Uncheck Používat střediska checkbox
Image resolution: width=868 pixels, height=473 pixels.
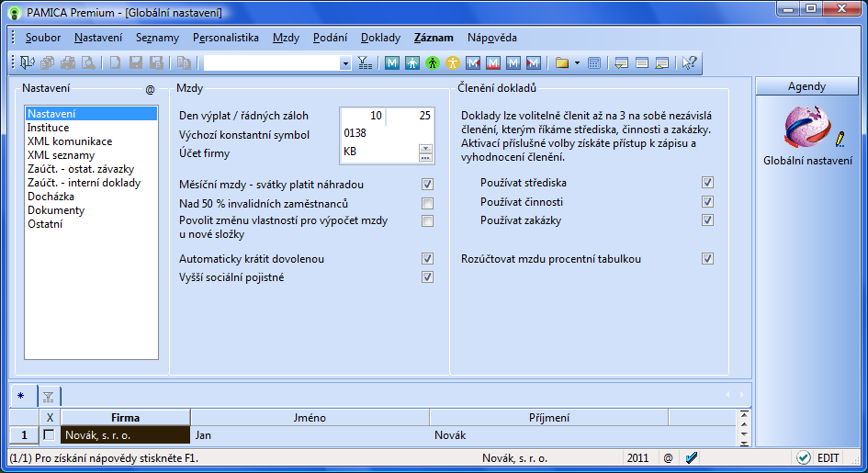(707, 183)
